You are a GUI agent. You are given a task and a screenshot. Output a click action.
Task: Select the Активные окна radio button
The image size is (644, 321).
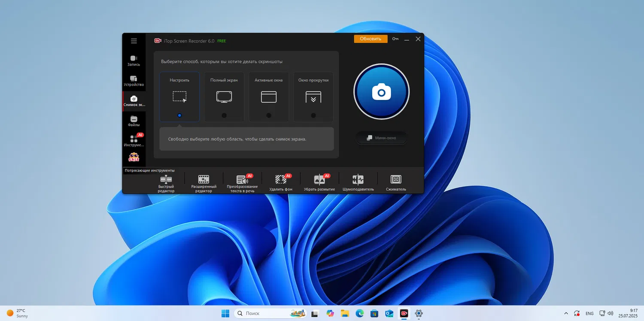pos(269,115)
